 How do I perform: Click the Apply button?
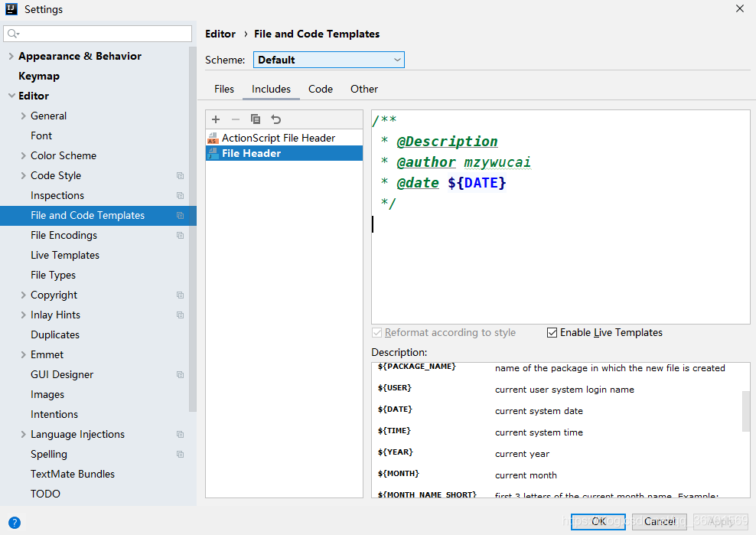721,521
